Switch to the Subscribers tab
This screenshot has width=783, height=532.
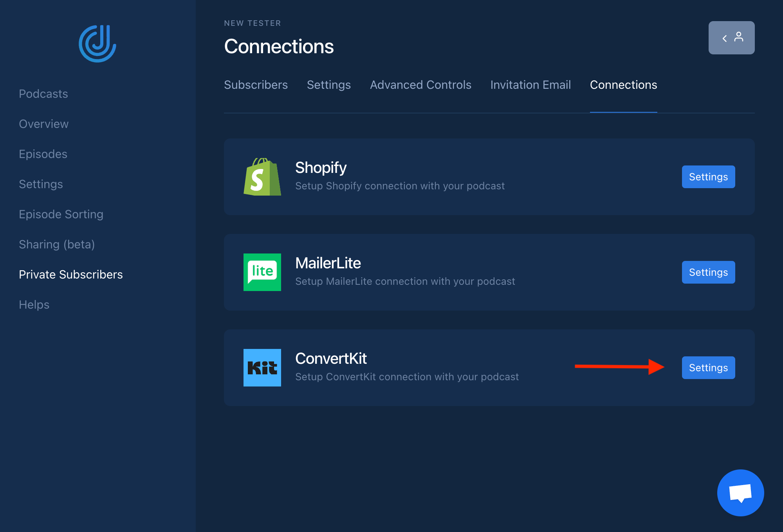pyautogui.click(x=256, y=85)
